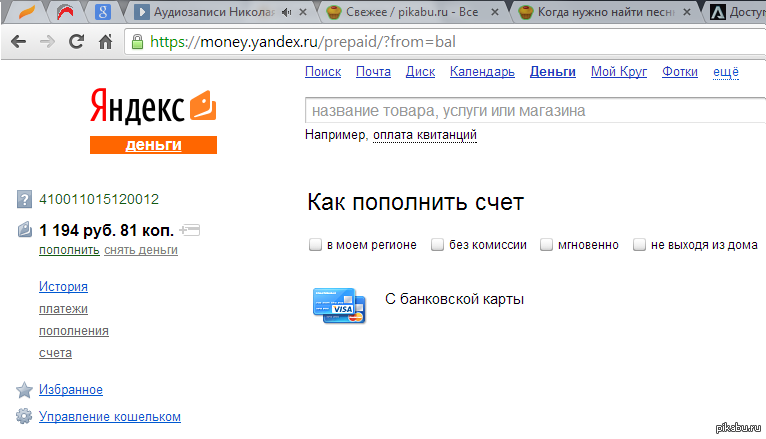This screenshot has width=766, height=439.
Task: Click the 'снять деньги' link
Action: (x=141, y=250)
